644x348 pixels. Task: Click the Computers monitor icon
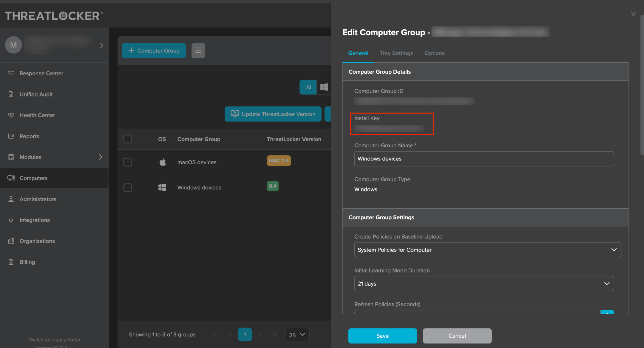(x=11, y=178)
